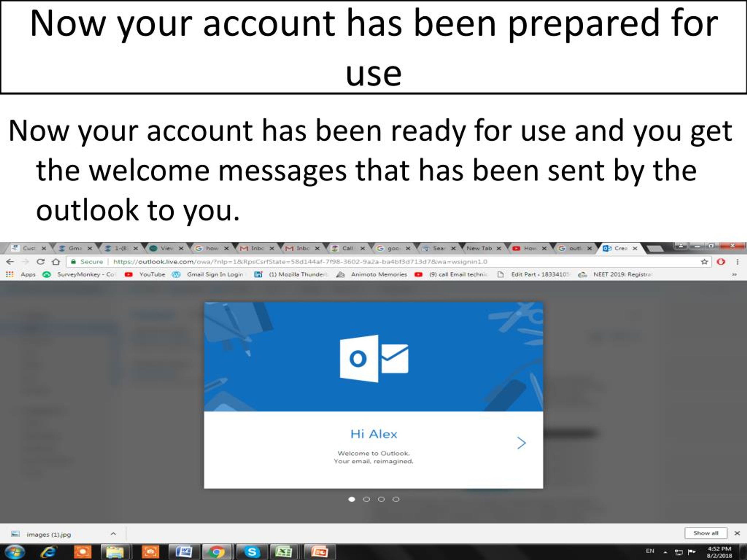Open the orange camera capture taskbar icon
Image resolution: width=747 pixels, height=560 pixels.
coord(150,552)
